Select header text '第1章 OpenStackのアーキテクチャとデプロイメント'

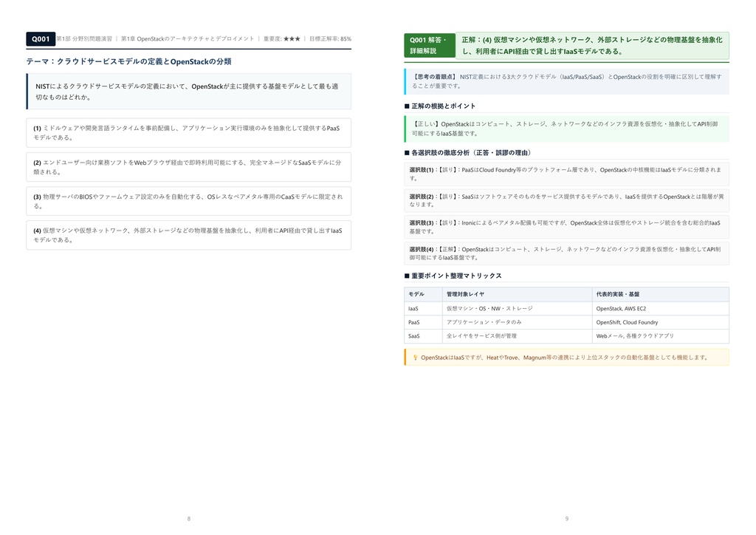(x=187, y=38)
